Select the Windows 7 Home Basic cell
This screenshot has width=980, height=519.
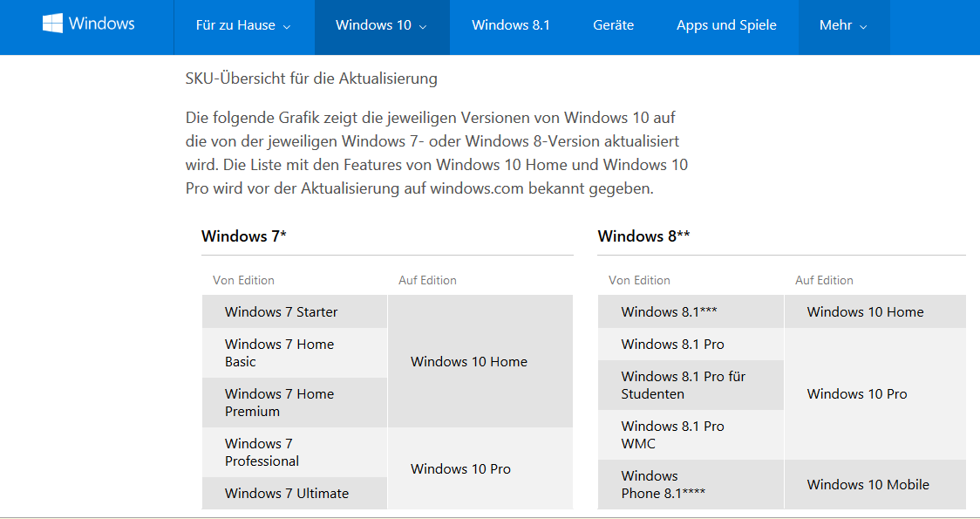point(295,352)
